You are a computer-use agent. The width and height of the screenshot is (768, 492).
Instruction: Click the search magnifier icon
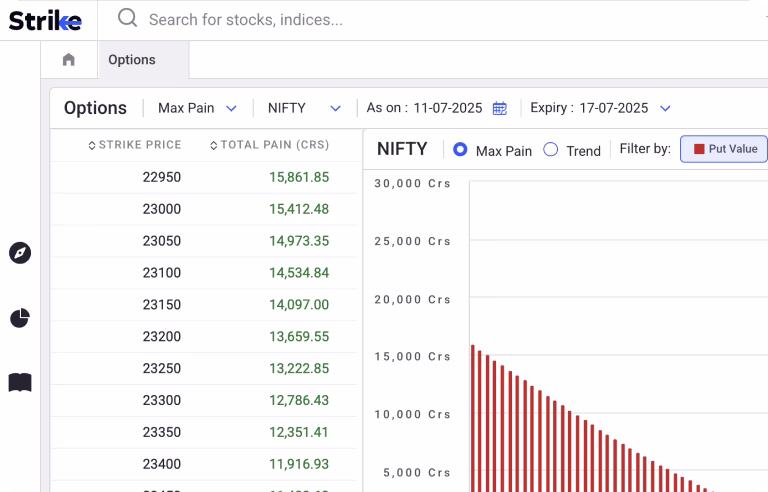coord(127,18)
